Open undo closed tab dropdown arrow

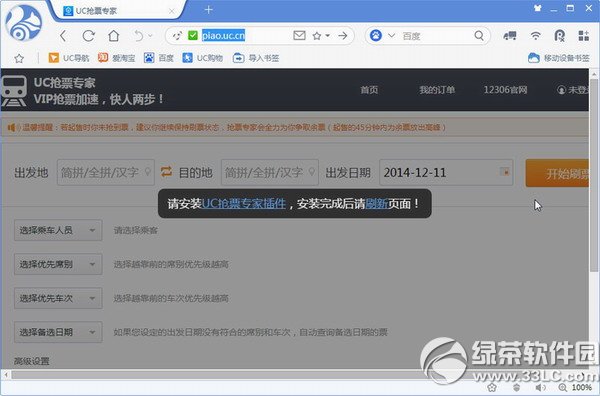tap(150, 36)
